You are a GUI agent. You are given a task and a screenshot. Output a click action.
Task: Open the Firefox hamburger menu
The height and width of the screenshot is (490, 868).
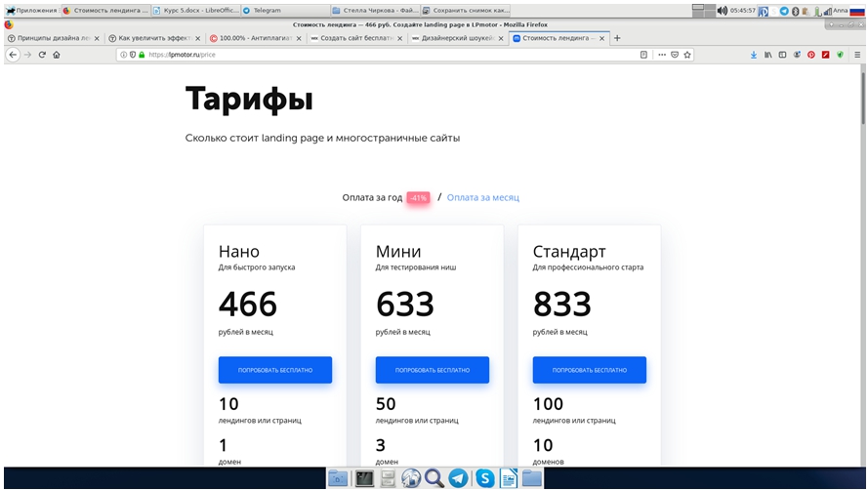(856, 56)
